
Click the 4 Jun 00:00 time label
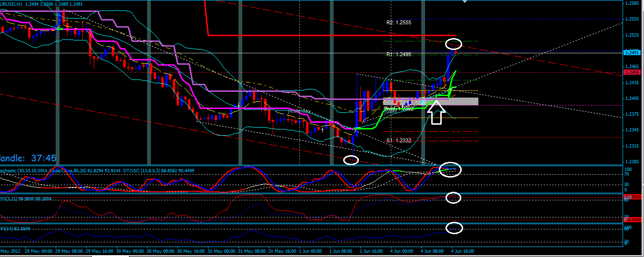pyautogui.click(x=402, y=251)
